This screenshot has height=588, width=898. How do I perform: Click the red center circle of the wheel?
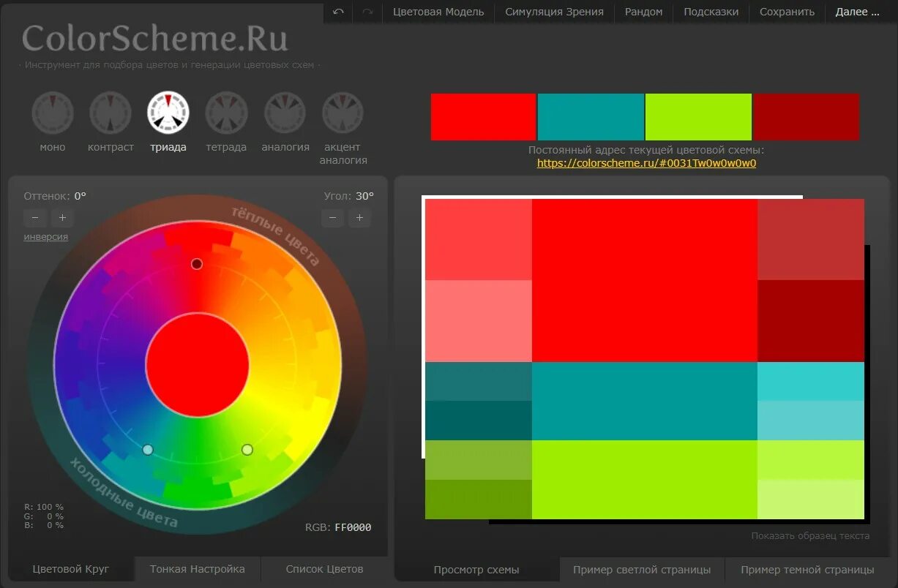pyautogui.click(x=198, y=365)
